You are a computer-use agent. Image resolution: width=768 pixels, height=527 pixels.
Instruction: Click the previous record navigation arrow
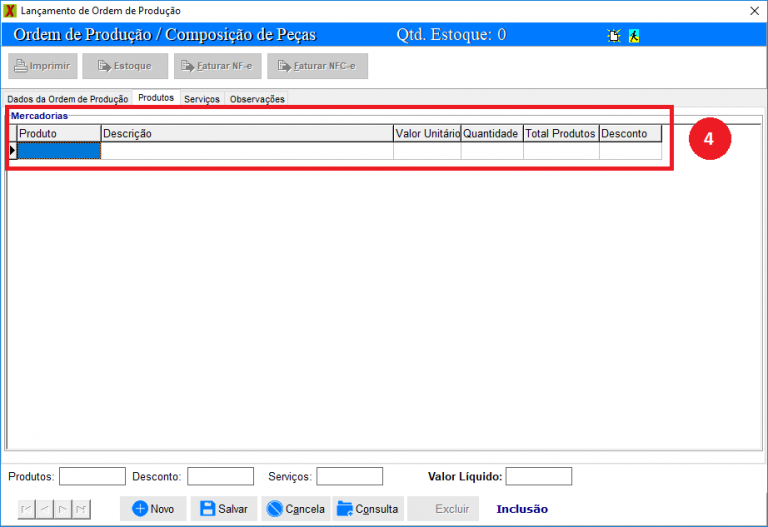click(x=44, y=509)
